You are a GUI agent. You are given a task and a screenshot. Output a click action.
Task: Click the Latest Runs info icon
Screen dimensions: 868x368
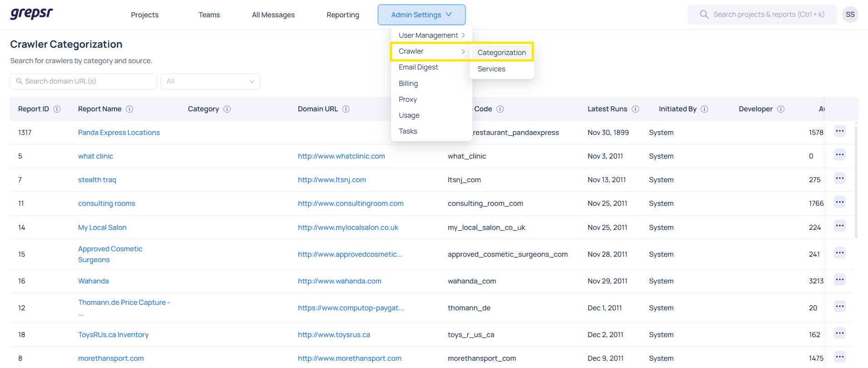click(635, 109)
